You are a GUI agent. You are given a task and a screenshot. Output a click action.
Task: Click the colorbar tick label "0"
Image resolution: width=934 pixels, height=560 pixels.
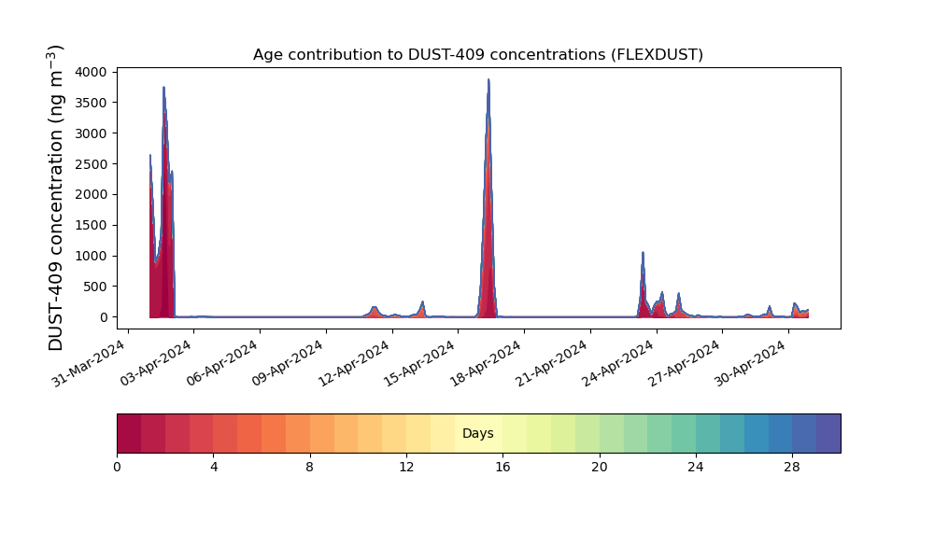point(117,468)
